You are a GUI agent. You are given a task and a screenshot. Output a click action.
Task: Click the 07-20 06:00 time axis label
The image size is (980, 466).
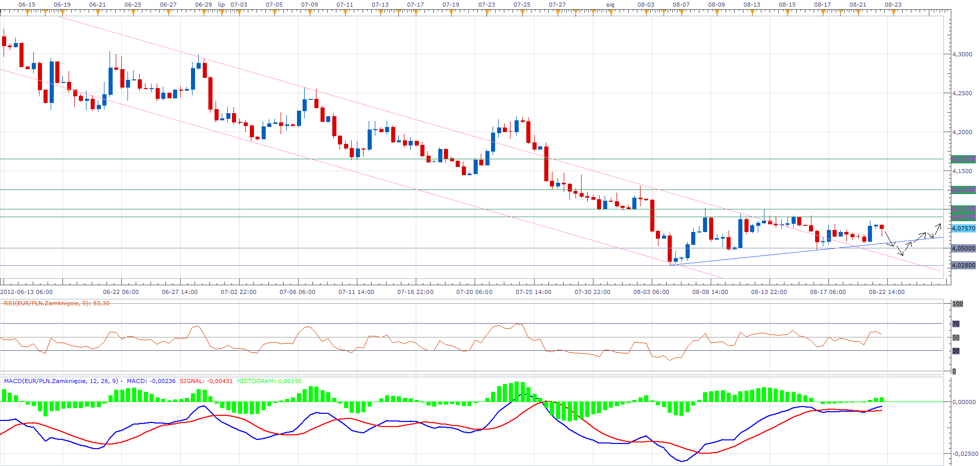(475, 292)
